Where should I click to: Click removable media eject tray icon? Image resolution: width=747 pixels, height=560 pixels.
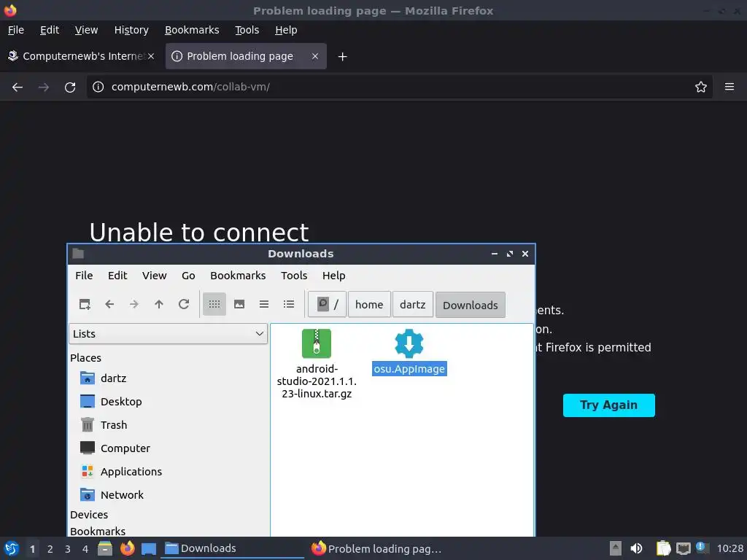coord(616,548)
